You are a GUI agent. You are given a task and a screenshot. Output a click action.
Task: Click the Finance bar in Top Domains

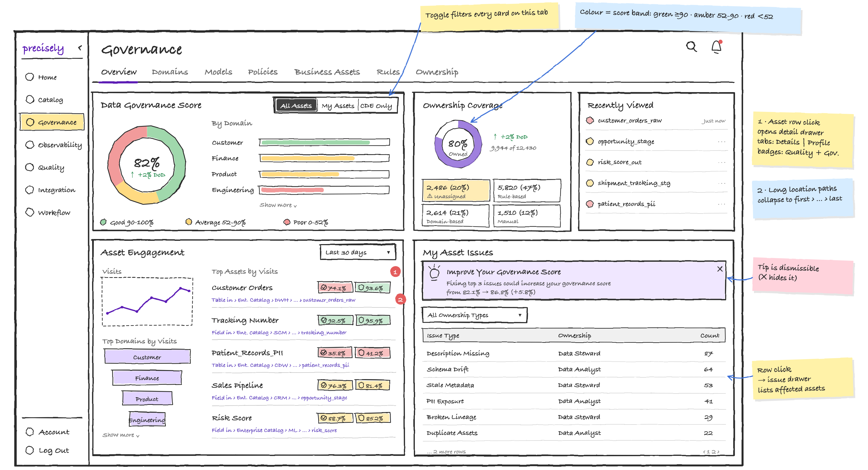pos(147,378)
